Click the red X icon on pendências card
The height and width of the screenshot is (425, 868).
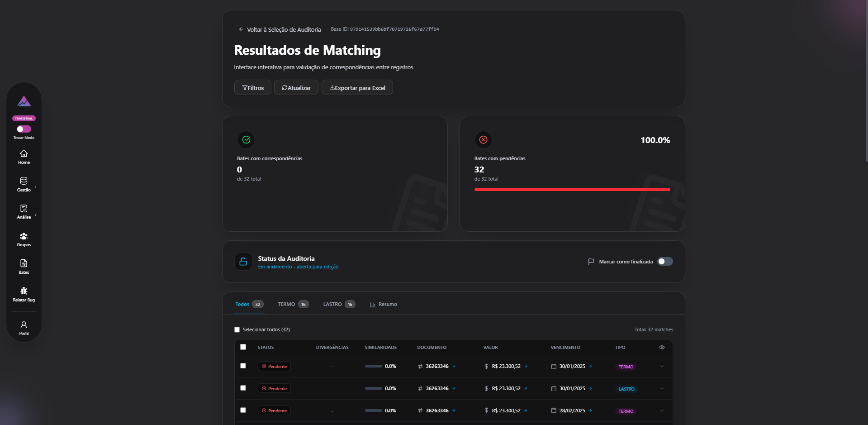[x=484, y=140]
